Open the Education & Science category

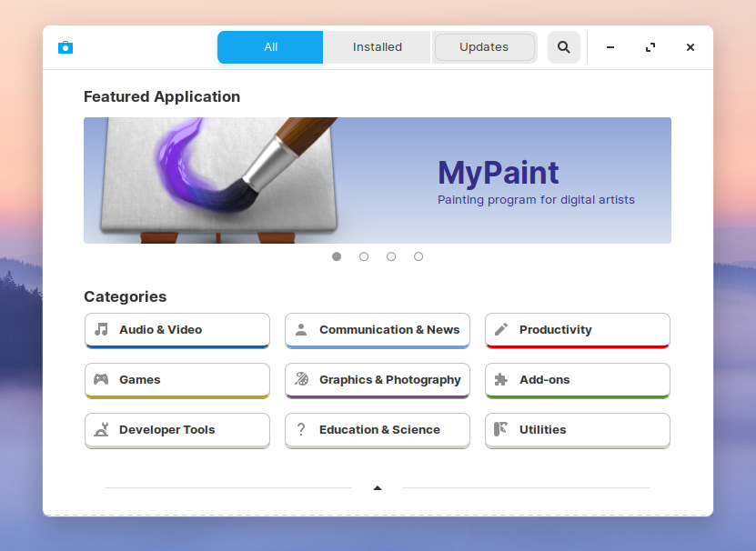378,430
